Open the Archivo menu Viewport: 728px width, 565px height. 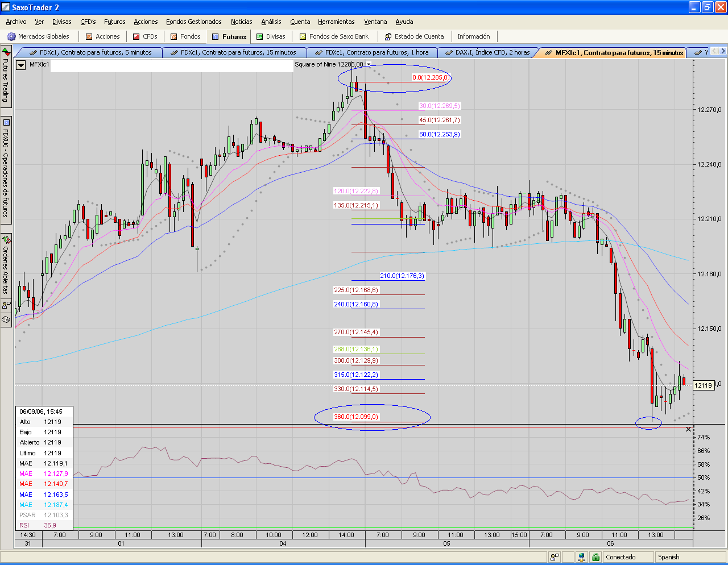point(16,22)
